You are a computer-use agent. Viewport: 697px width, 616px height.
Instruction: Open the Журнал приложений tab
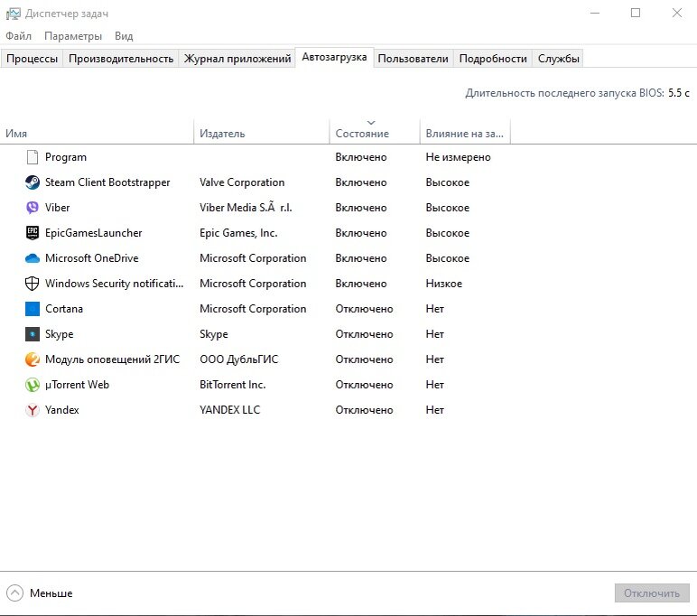237,59
